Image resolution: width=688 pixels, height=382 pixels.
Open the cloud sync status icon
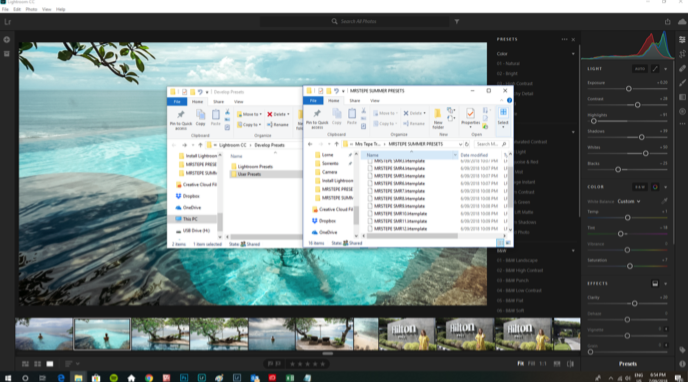click(682, 21)
